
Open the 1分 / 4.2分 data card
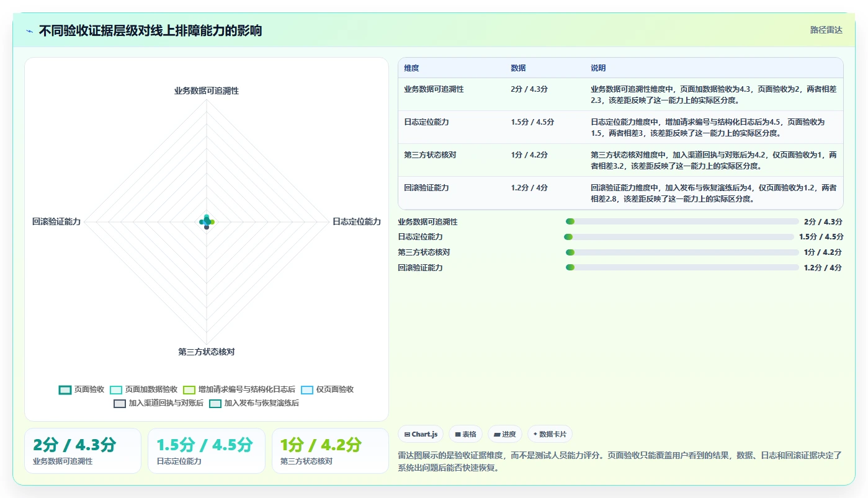(x=330, y=451)
